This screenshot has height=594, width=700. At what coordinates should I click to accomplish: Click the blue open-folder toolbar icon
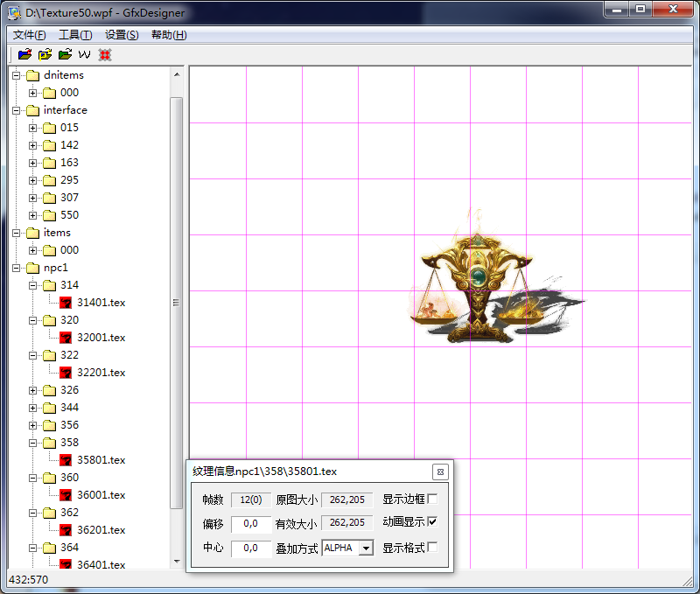pos(25,54)
